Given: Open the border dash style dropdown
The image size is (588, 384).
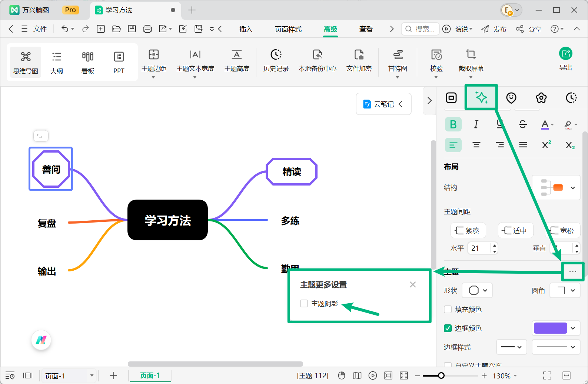Looking at the screenshot, I should point(556,347).
